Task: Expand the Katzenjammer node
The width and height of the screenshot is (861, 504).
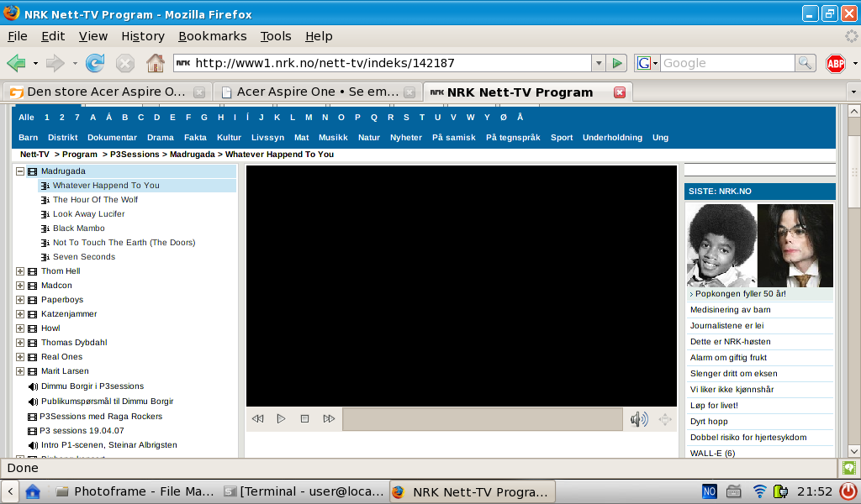Action: coord(20,313)
